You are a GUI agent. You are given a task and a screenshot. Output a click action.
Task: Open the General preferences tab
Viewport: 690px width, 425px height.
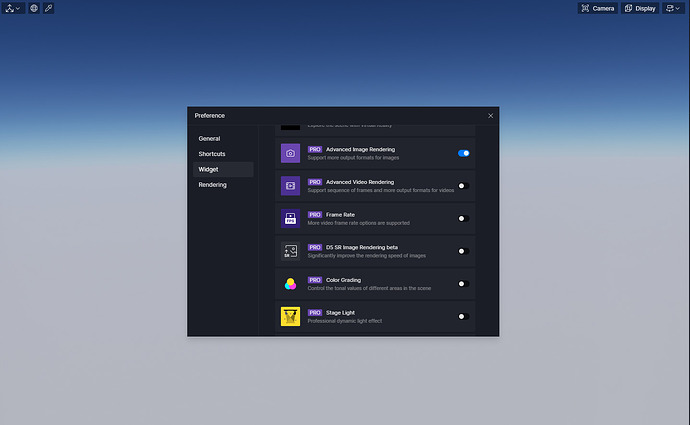pyautogui.click(x=209, y=138)
